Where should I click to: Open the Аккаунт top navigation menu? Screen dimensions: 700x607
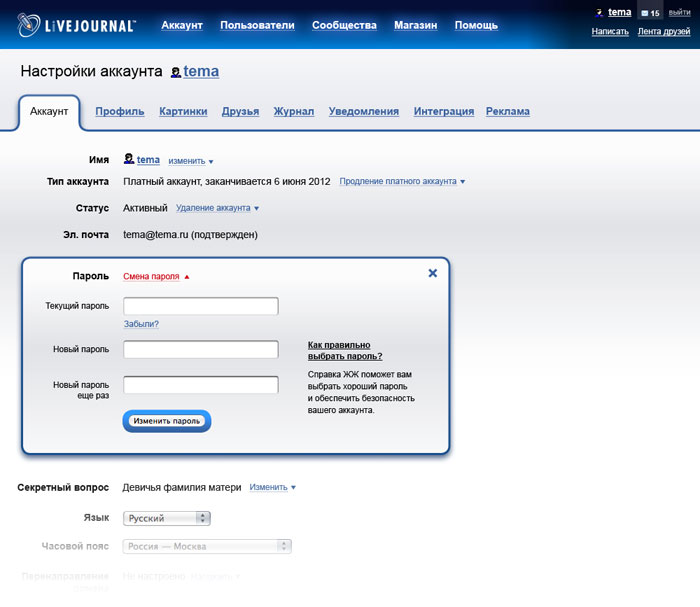(x=182, y=25)
